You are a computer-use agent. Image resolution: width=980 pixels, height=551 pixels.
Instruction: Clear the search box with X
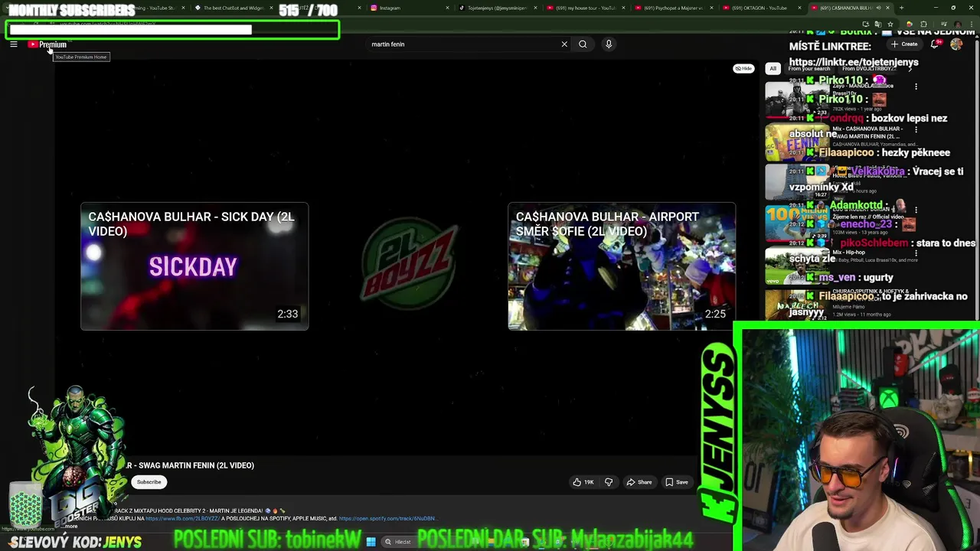pos(564,44)
